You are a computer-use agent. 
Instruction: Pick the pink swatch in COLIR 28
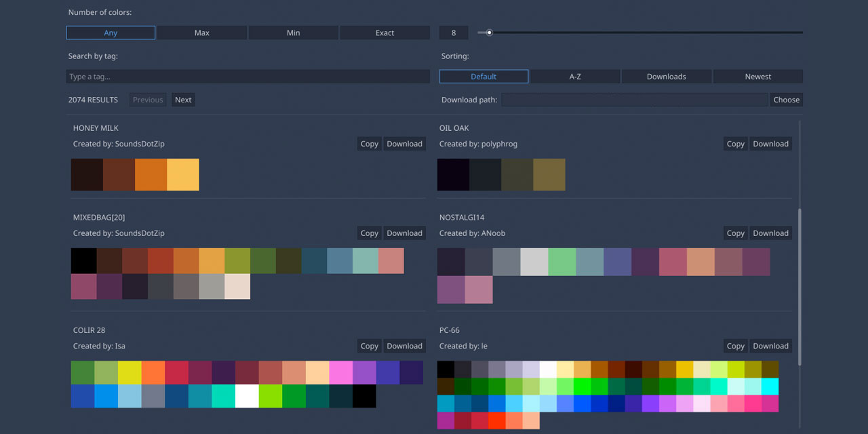click(x=341, y=373)
